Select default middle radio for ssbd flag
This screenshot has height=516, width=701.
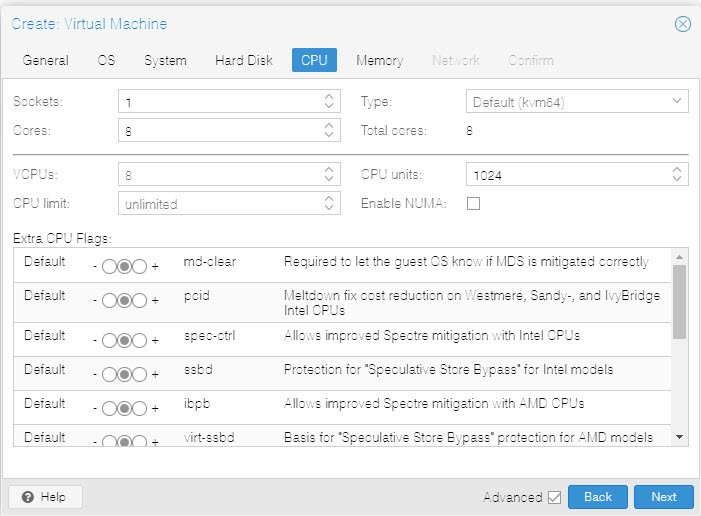click(x=124, y=374)
